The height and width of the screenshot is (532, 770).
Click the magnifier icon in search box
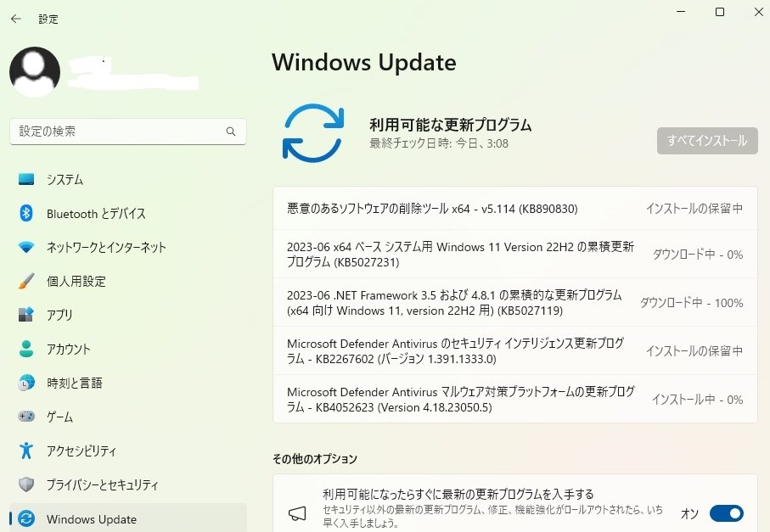coord(231,131)
